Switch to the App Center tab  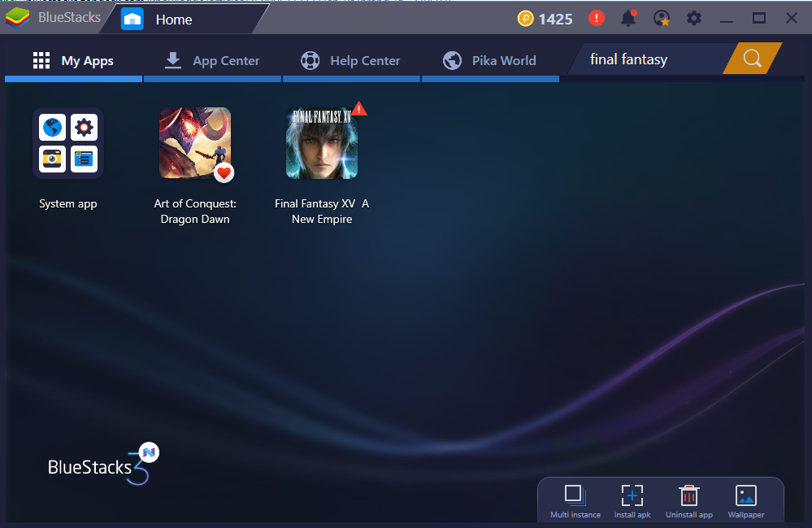(x=212, y=61)
